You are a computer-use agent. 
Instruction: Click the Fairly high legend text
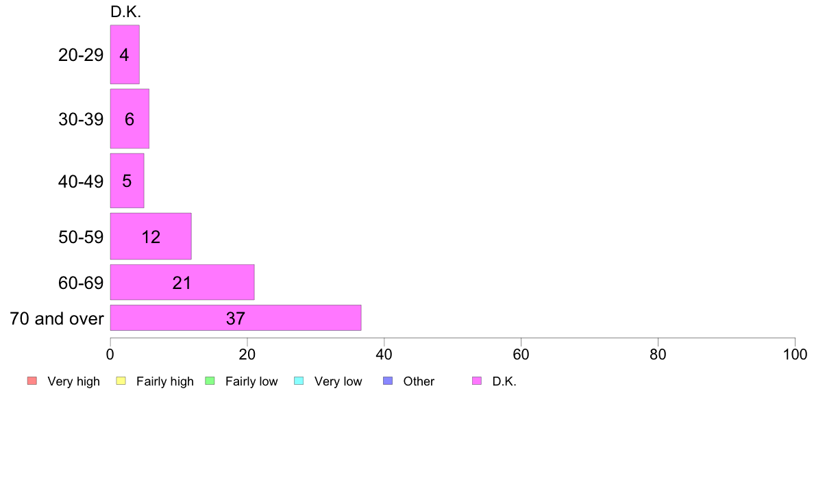pyautogui.click(x=165, y=381)
